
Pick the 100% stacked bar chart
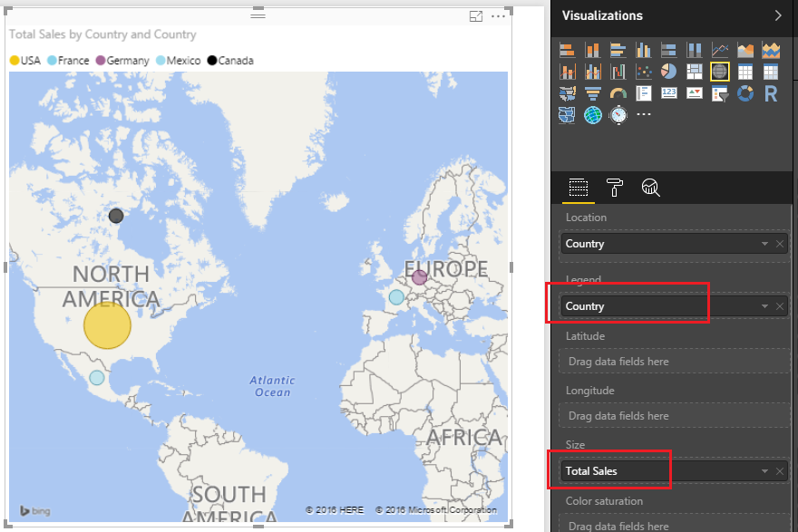(668, 51)
